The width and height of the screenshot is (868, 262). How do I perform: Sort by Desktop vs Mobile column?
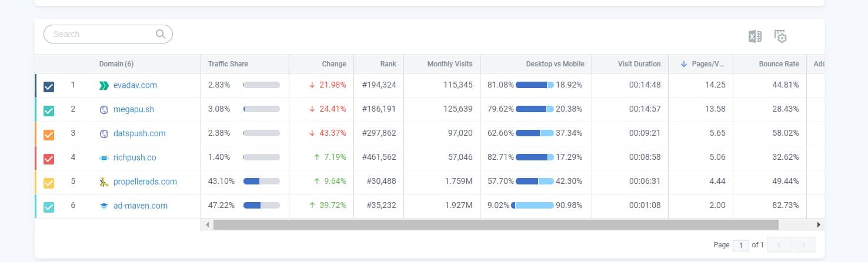[x=555, y=63]
